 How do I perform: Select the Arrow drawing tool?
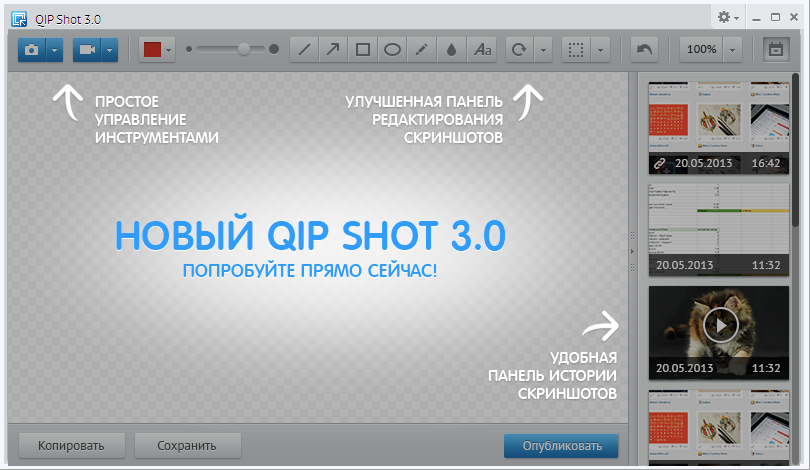(333, 50)
